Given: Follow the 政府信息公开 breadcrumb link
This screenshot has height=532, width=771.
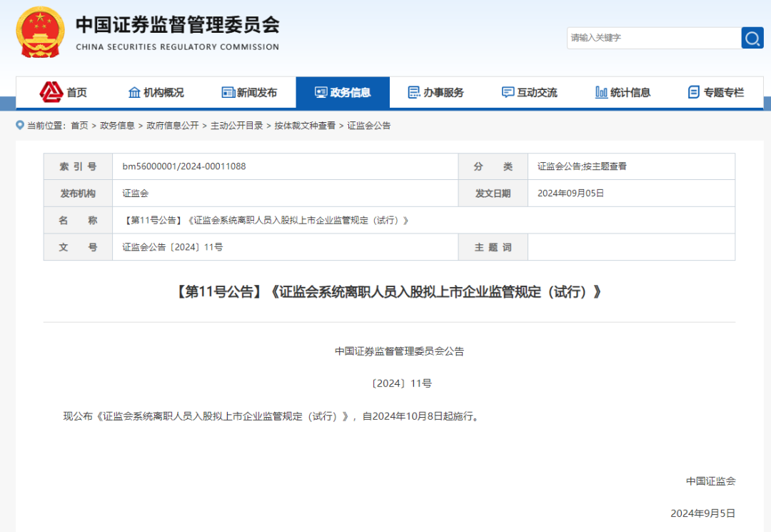Looking at the screenshot, I should point(173,126).
